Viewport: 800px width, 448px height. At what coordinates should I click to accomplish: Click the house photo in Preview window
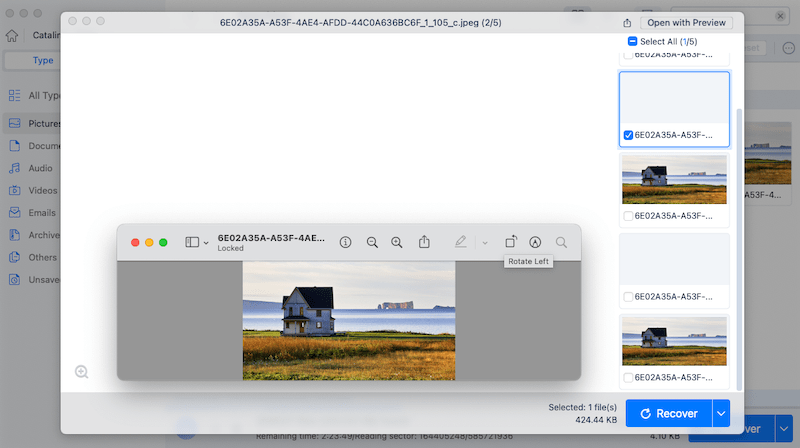(349, 321)
